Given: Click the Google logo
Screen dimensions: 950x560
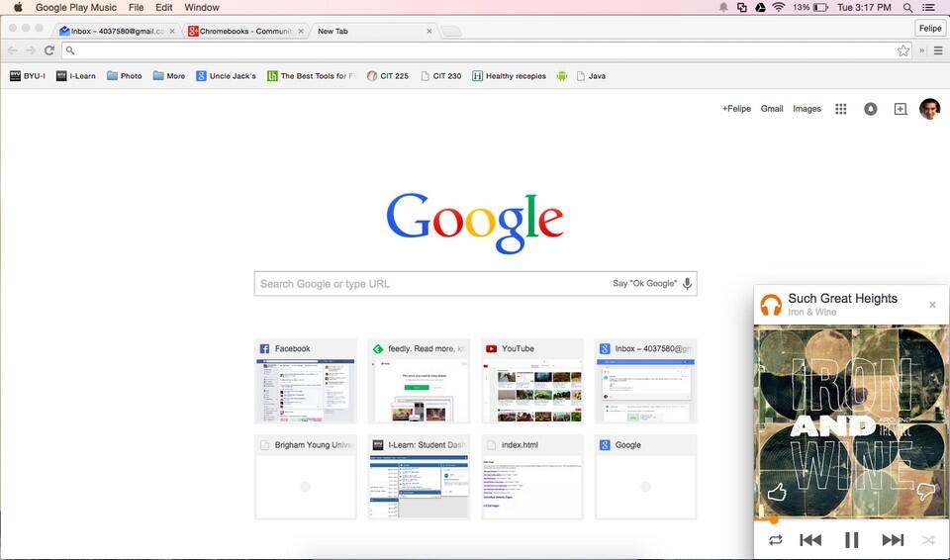Looking at the screenshot, I should (475, 223).
